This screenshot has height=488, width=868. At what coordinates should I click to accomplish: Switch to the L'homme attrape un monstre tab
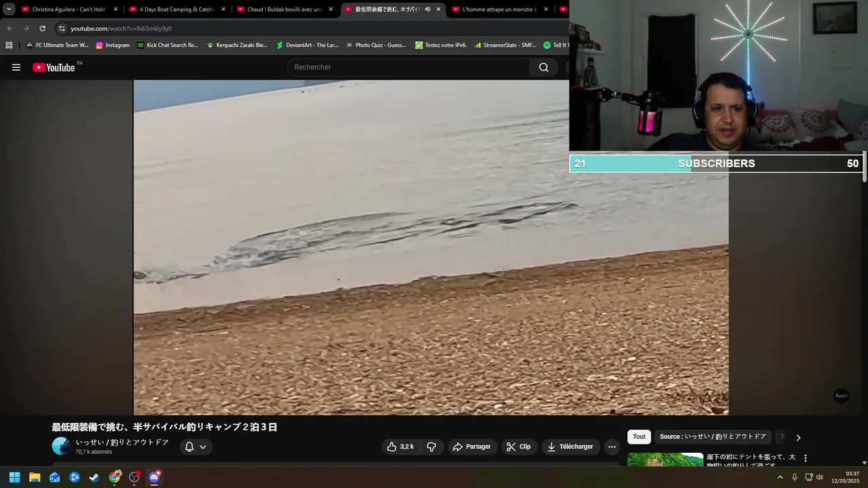[499, 9]
